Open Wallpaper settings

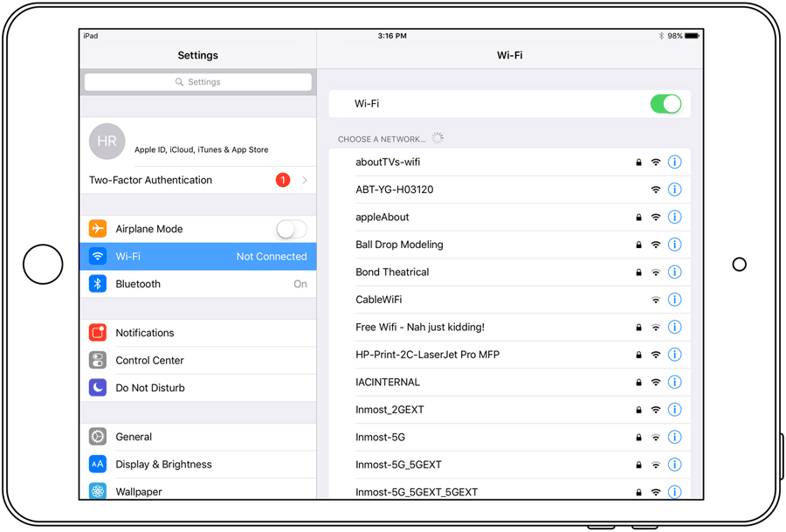[x=198, y=489]
